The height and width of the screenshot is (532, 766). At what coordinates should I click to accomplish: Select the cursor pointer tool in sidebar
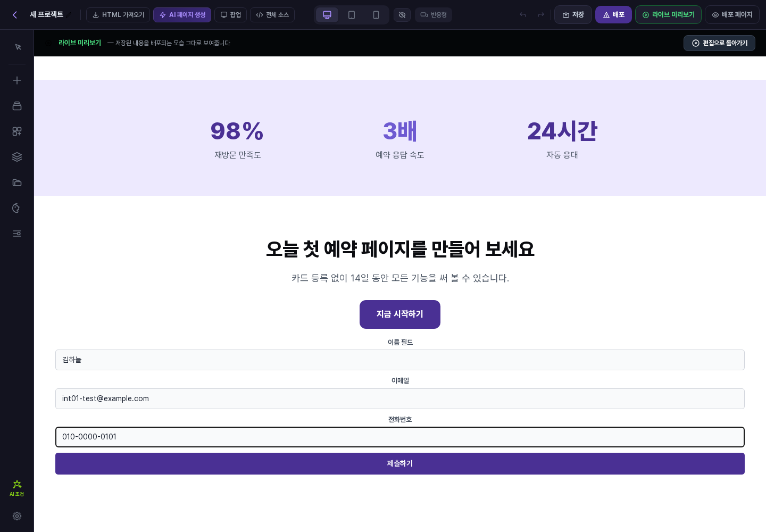pos(17,47)
